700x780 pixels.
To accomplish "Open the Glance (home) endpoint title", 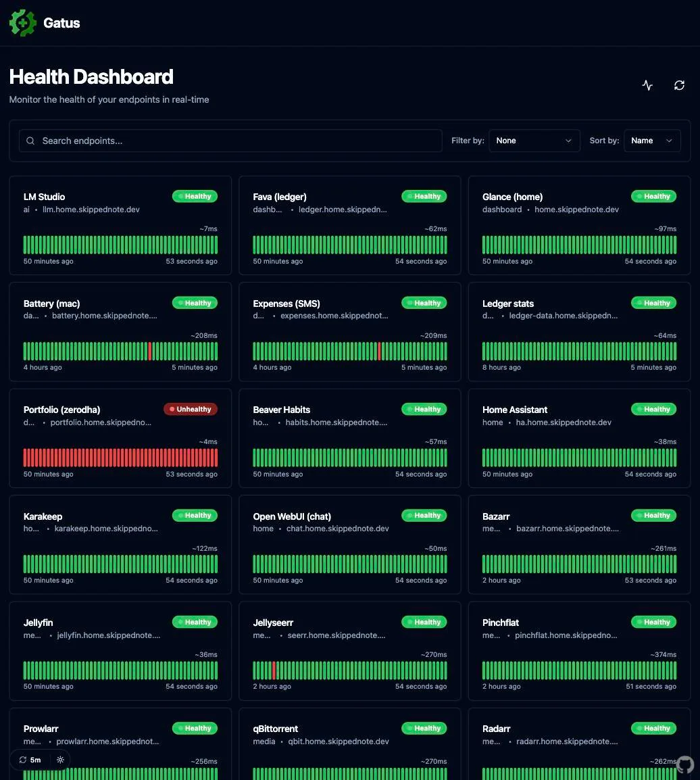I will click(x=512, y=197).
